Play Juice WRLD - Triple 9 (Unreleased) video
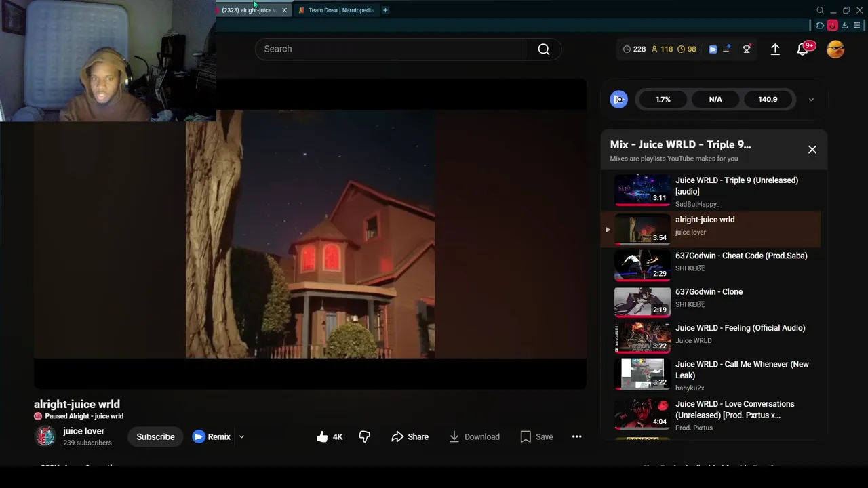Screen dimensions: 868x488 click(710, 191)
